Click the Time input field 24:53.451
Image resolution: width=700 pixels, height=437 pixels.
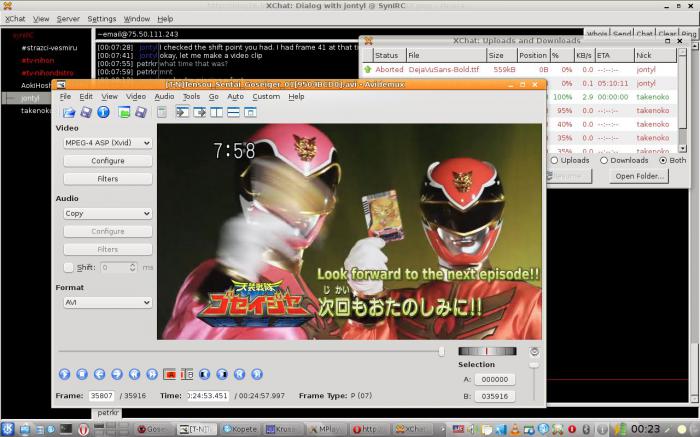pos(208,396)
